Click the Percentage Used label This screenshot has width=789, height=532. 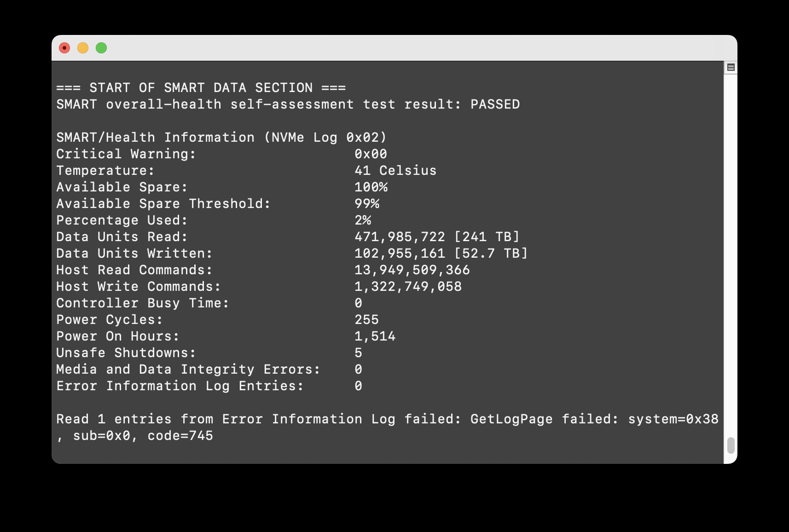click(122, 220)
